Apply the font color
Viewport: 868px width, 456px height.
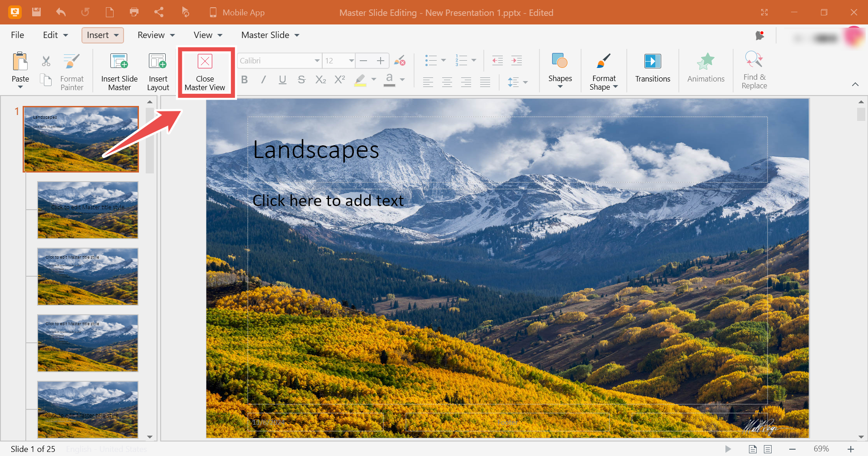389,80
